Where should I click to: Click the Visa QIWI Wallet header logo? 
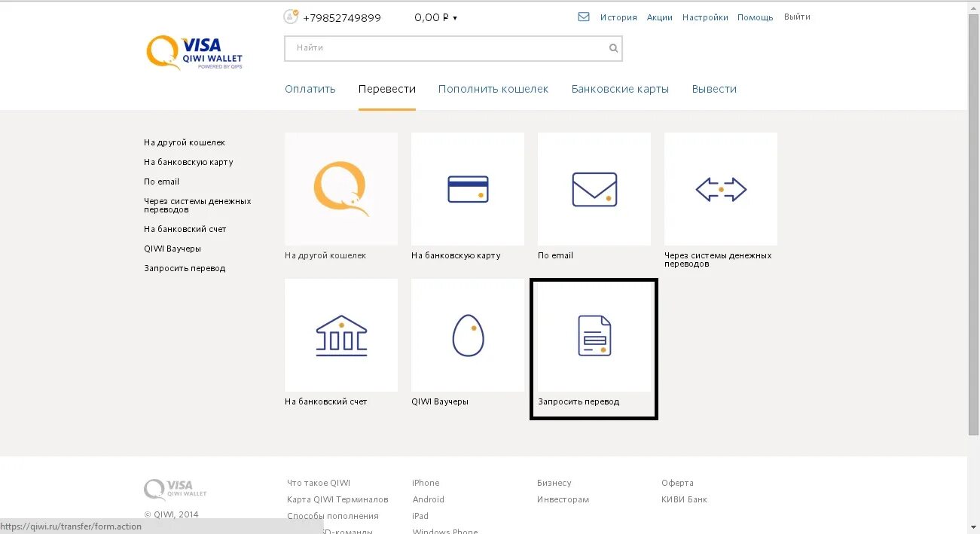tap(194, 53)
